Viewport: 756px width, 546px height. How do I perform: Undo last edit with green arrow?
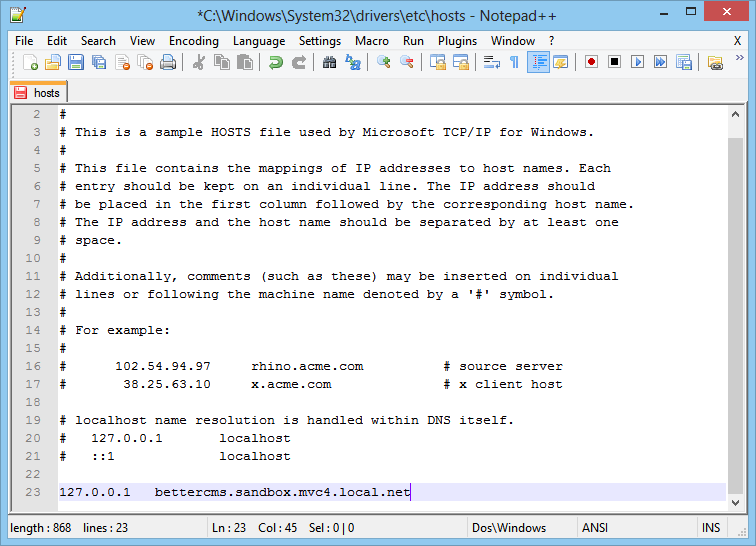tap(276, 63)
